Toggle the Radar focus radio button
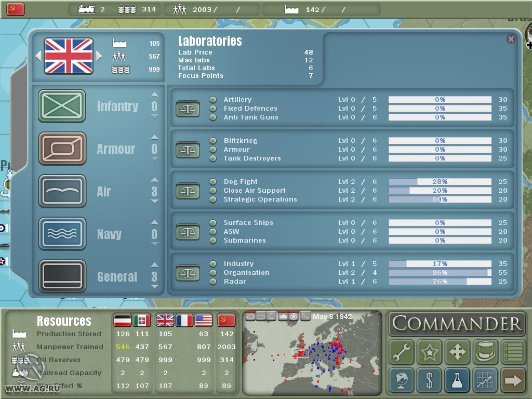This screenshot has width=532, height=399. pos(212,282)
